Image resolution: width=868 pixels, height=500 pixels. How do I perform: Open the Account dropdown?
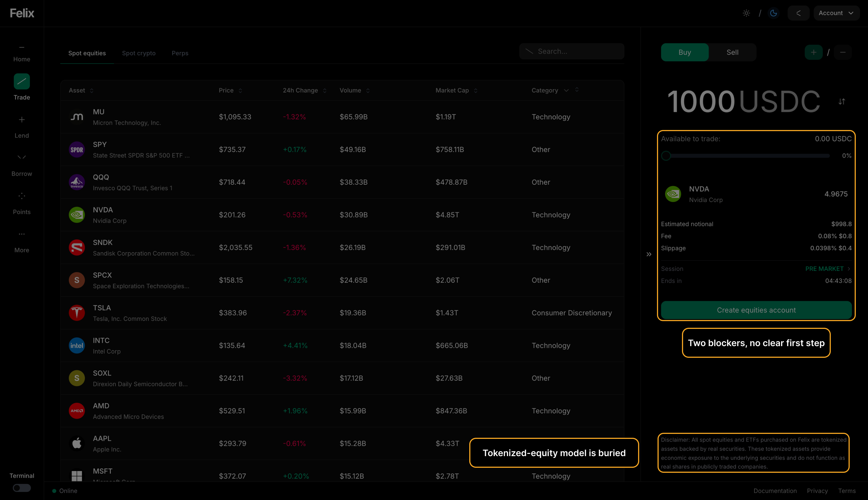pyautogui.click(x=836, y=13)
